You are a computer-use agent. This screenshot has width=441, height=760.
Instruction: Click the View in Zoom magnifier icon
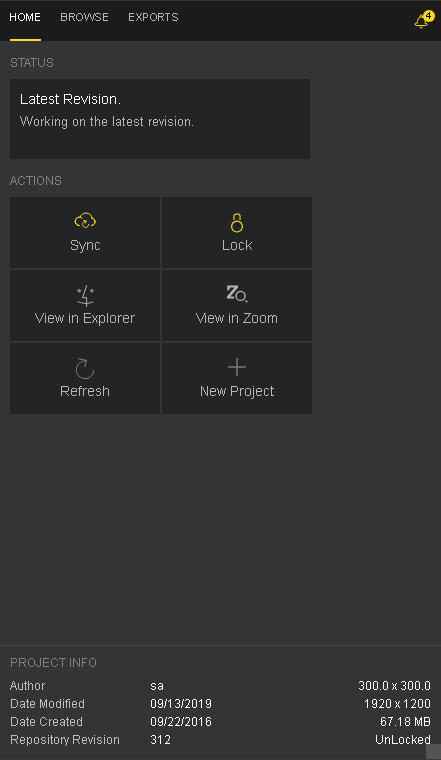(x=236, y=294)
